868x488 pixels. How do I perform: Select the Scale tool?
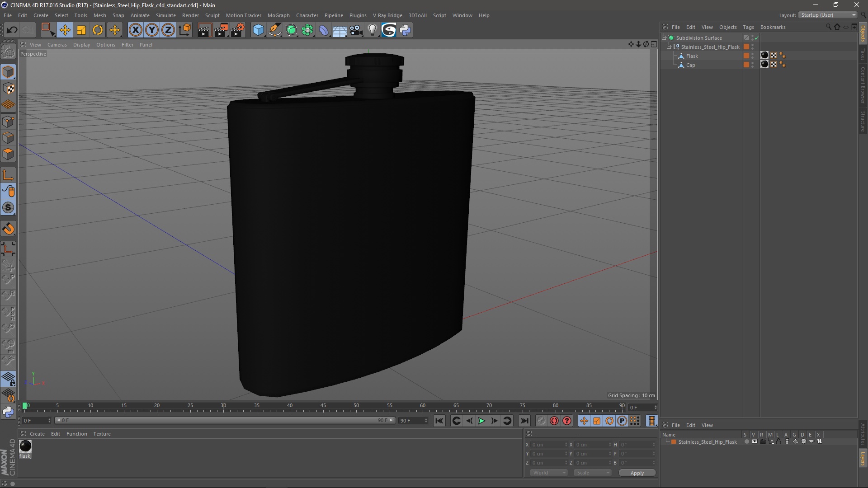(x=81, y=30)
